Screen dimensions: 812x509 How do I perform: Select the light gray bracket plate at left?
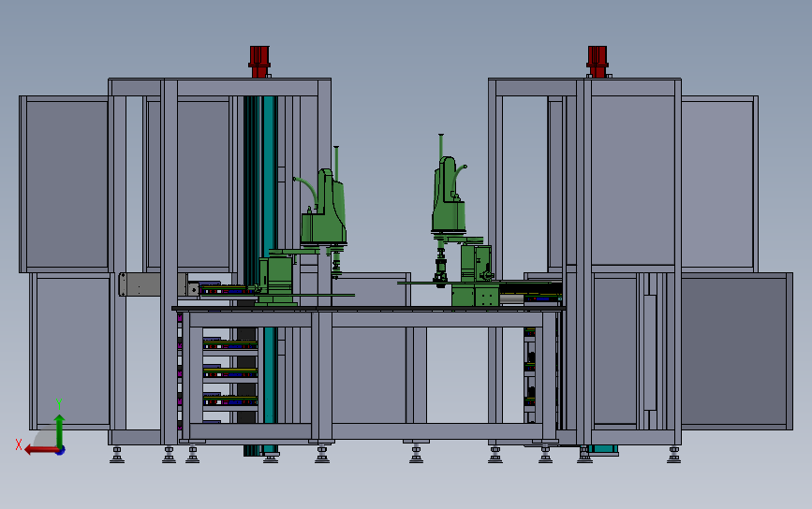coord(140,284)
